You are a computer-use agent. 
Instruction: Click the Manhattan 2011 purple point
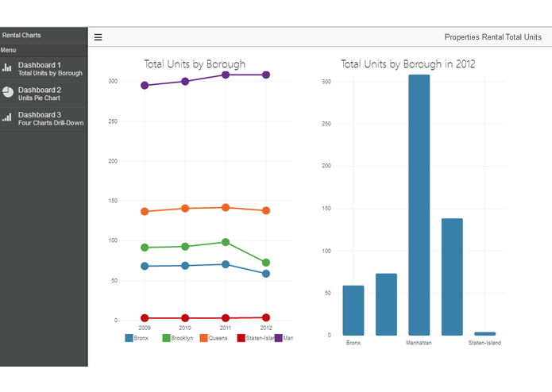coord(226,75)
